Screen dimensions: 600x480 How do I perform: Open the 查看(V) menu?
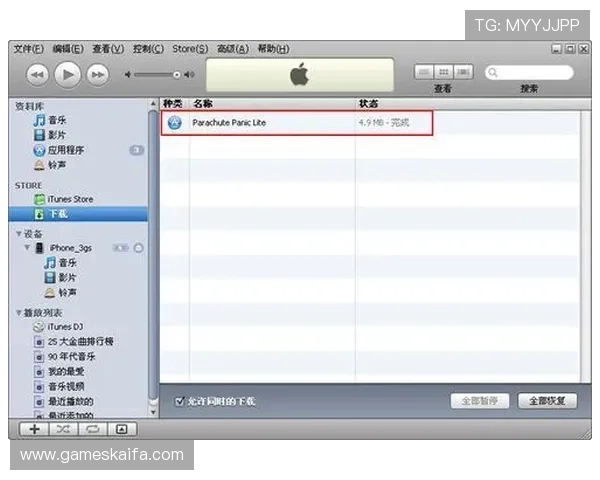[x=108, y=49]
